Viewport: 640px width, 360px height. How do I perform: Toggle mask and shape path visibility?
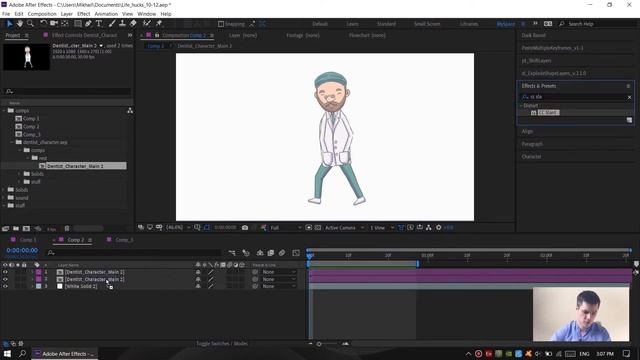pyautogui.click(x=207, y=227)
